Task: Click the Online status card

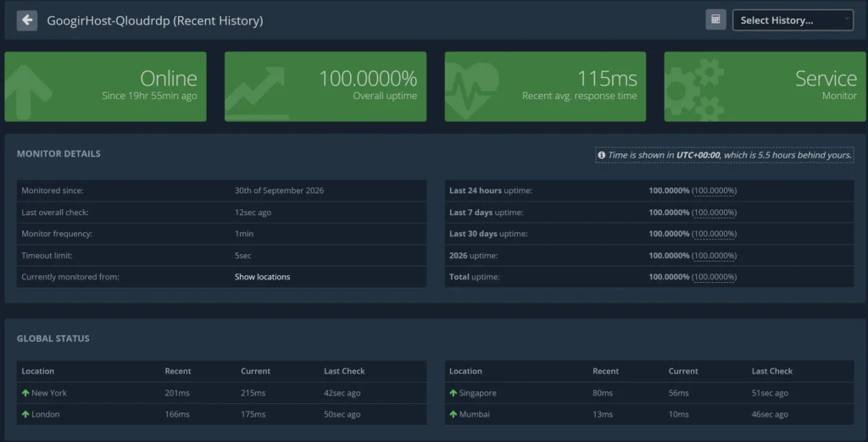Action: click(105, 86)
